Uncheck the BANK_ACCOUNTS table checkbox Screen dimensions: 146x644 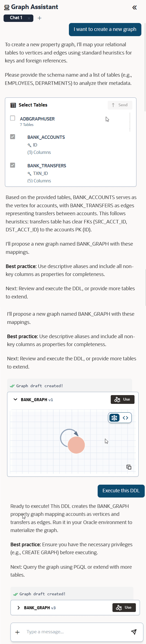click(13, 137)
